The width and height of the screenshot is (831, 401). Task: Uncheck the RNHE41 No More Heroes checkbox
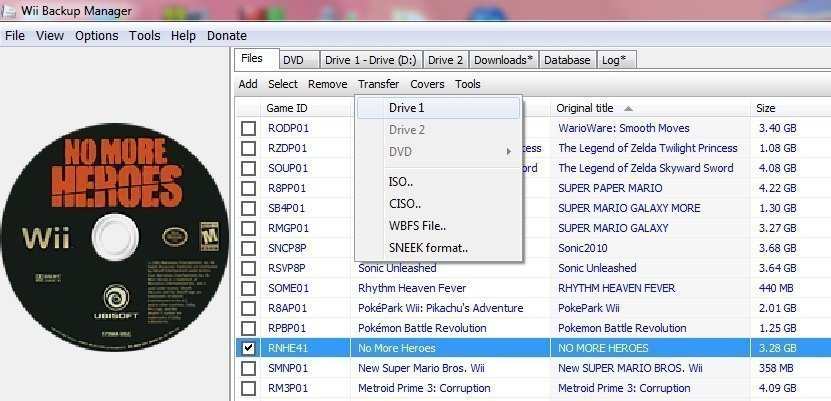pyautogui.click(x=248, y=348)
